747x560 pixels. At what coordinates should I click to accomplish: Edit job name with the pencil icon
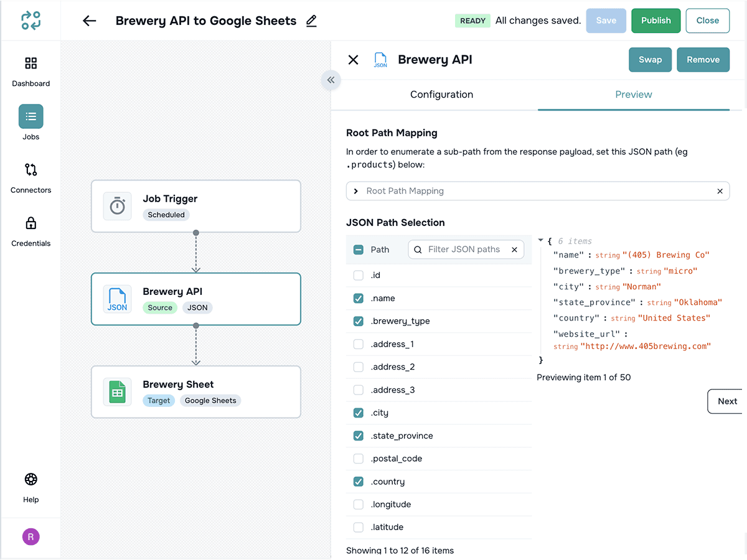(311, 21)
